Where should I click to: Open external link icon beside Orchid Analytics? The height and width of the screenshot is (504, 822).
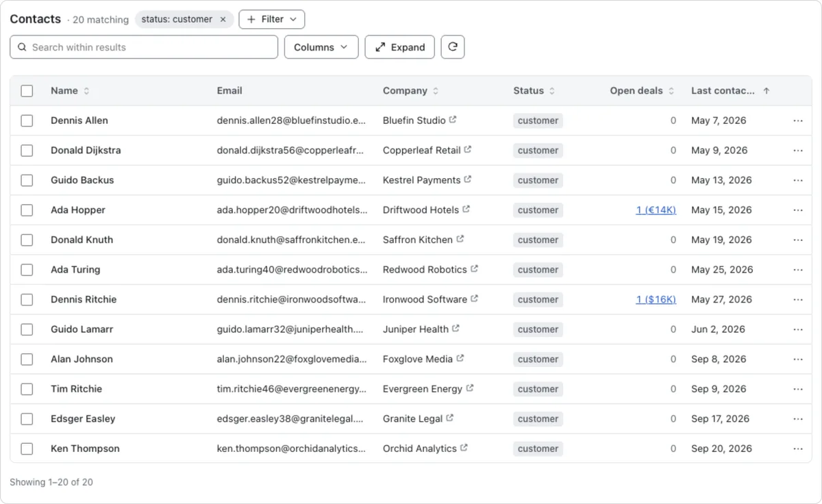(x=464, y=448)
